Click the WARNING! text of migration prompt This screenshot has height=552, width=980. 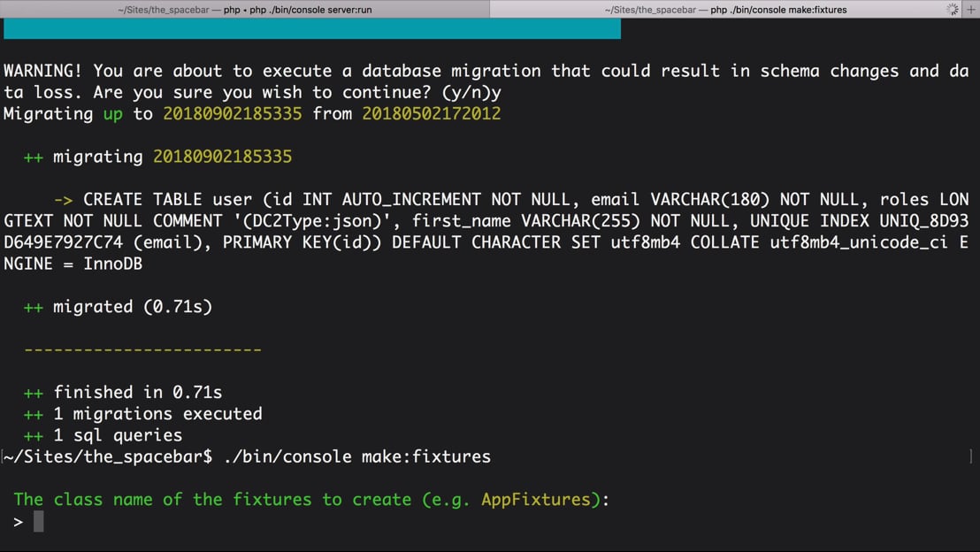(43, 72)
